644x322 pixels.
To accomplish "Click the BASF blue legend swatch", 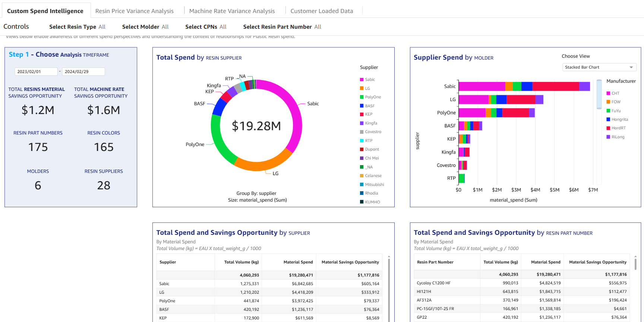I will pos(362,106).
